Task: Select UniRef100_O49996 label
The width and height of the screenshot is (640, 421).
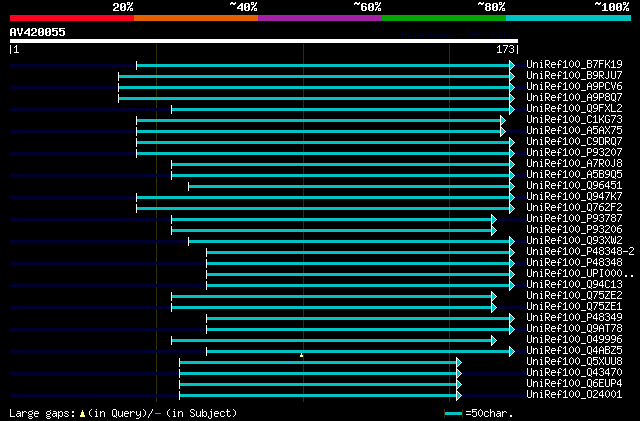Action: [574, 340]
